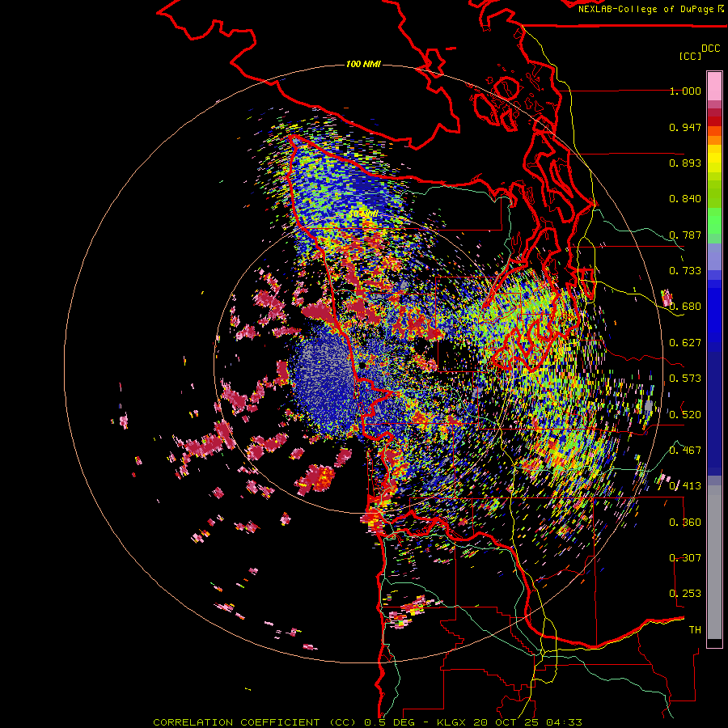Click the 0.680 legend value
Viewport: 728px width, 728px height.
[x=685, y=307]
